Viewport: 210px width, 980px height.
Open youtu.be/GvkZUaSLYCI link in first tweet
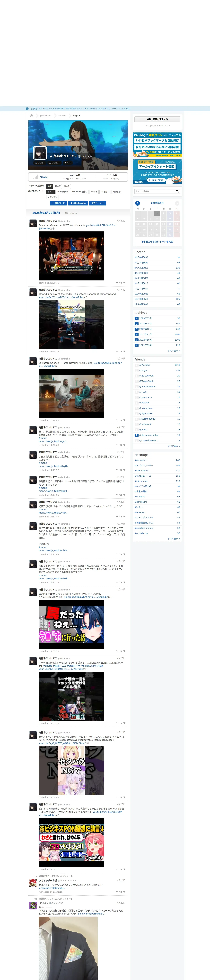point(102,225)
